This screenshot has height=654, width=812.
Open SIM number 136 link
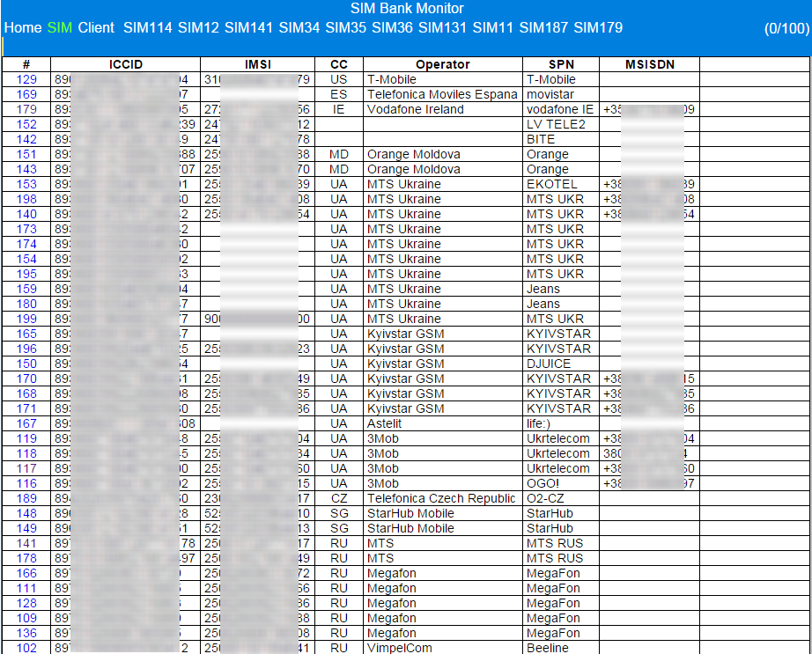tap(26, 633)
